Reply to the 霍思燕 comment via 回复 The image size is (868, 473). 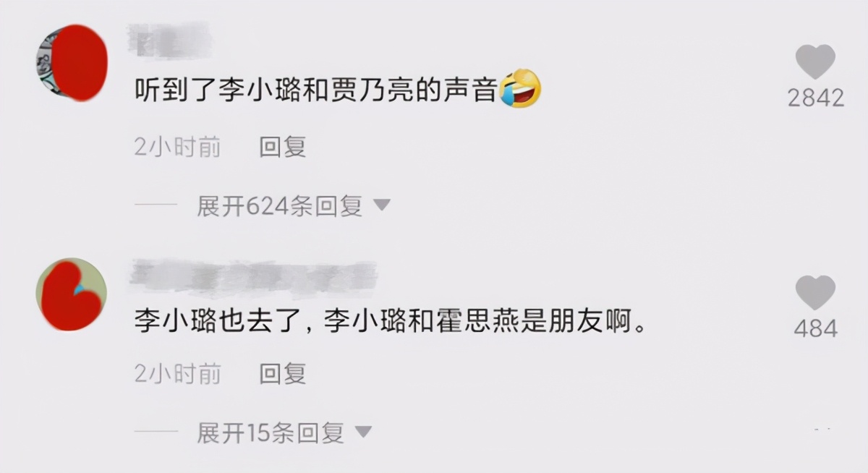click(283, 373)
